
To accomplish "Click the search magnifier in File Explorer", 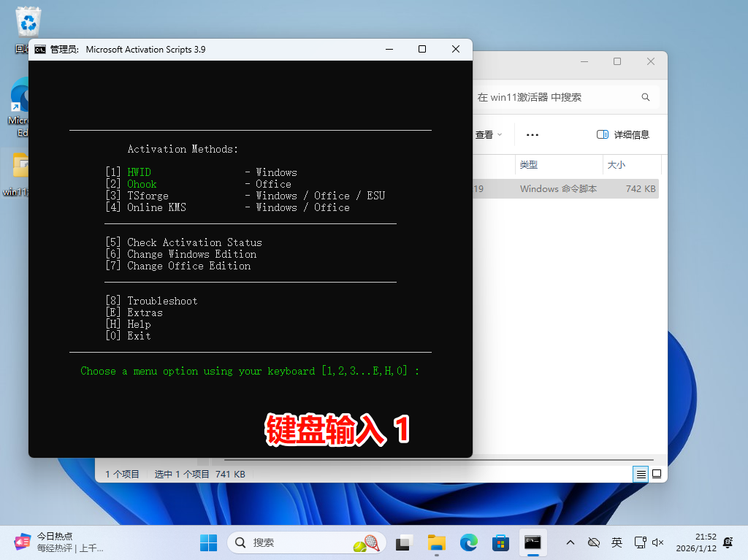I will click(x=645, y=97).
